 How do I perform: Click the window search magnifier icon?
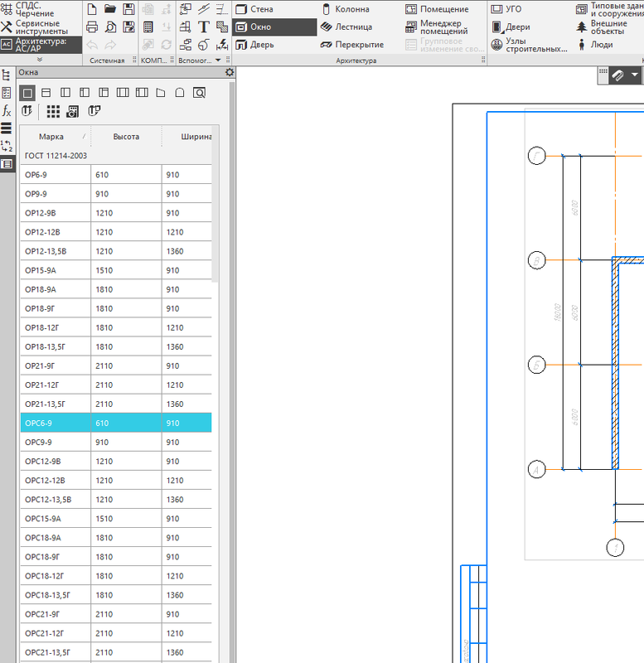click(199, 93)
